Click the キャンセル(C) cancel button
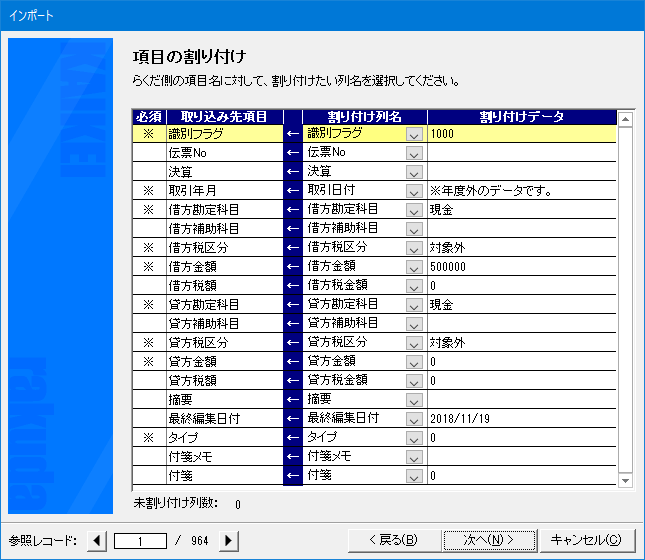The image size is (645, 560). pos(587,540)
